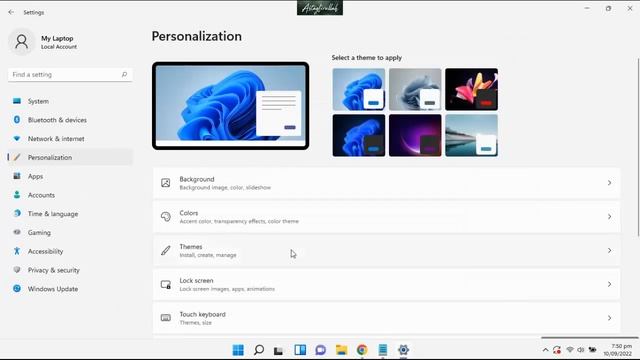The width and height of the screenshot is (640, 360).
Task: Open the volume speaker tray icon
Action: 580,350
